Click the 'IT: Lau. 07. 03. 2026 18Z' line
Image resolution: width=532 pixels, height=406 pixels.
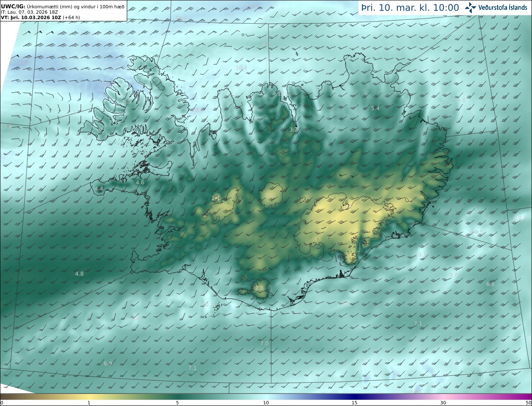coord(29,12)
